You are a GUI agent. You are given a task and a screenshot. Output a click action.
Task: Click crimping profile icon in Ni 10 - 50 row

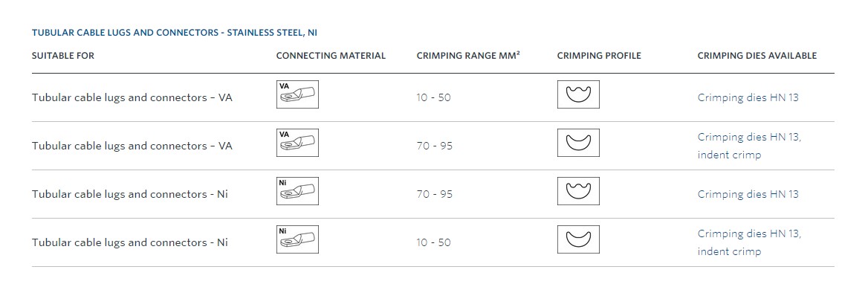[x=578, y=239]
